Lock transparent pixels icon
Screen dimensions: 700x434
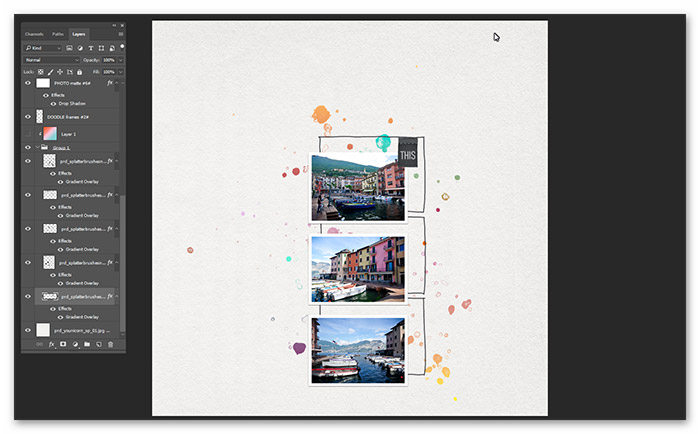click(41, 72)
